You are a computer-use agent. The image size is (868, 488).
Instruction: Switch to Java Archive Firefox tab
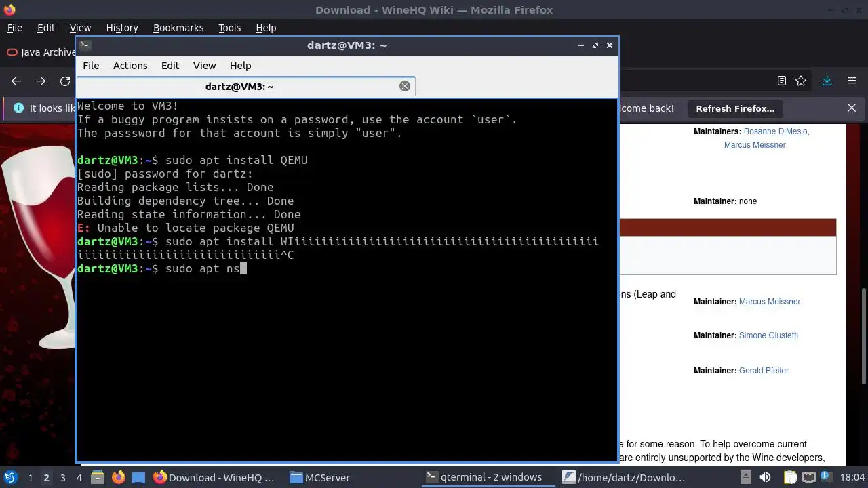click(x=39, y=52)
